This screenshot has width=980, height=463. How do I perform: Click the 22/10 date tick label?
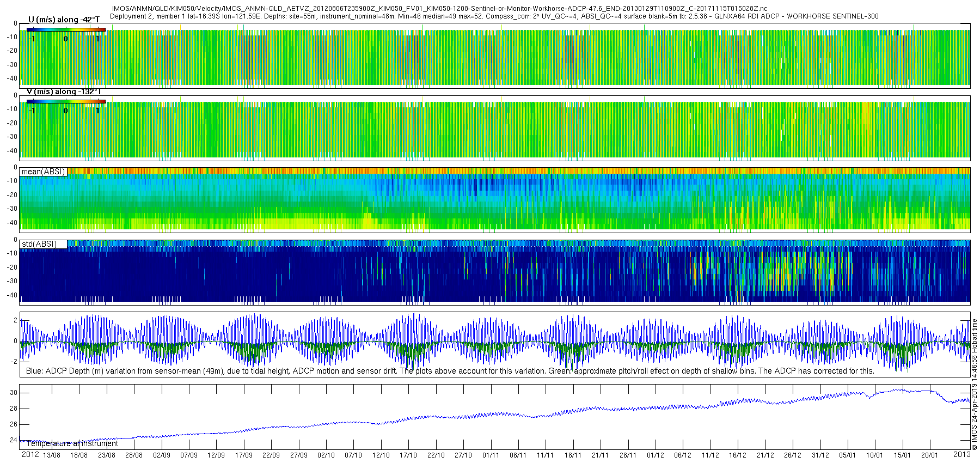pyautogui.click(x=436, y=455)
